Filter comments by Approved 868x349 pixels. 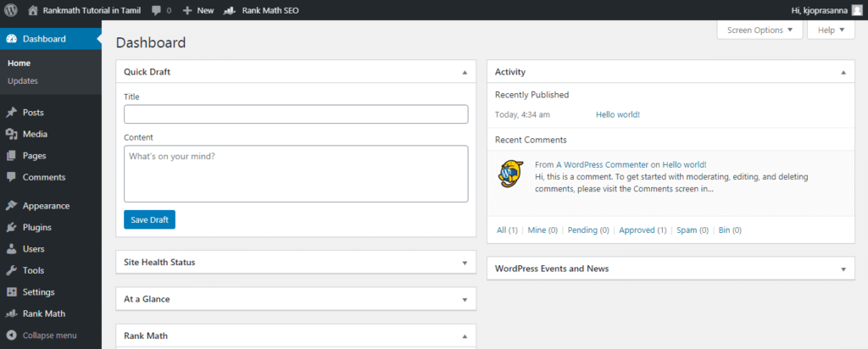[x=637, y=230]
